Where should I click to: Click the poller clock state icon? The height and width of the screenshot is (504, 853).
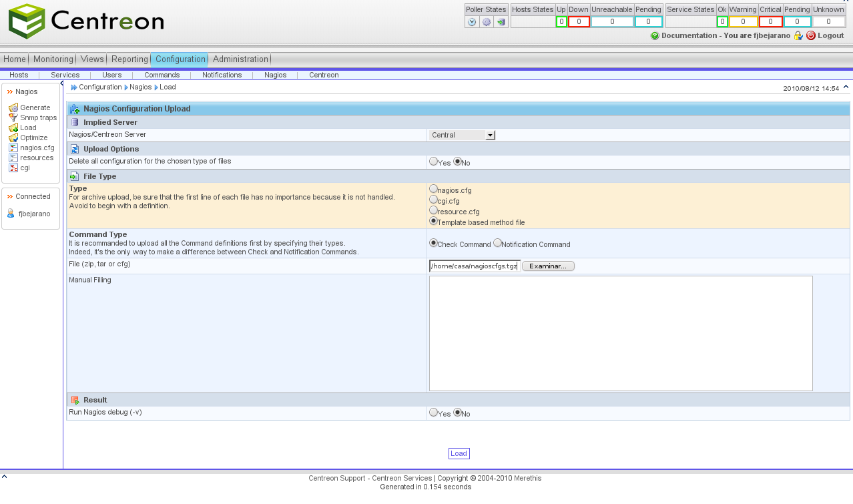click(472, 22)
